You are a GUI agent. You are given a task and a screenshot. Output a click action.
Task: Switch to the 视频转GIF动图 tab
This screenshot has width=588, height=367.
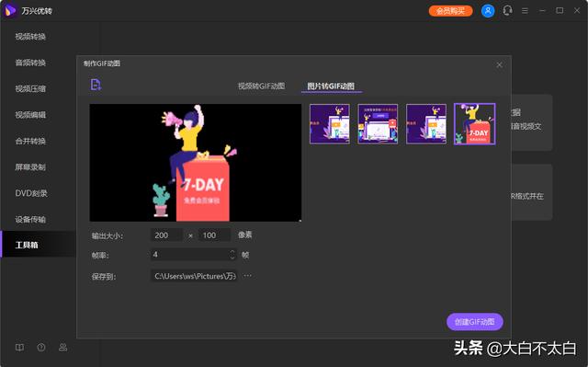261,86
